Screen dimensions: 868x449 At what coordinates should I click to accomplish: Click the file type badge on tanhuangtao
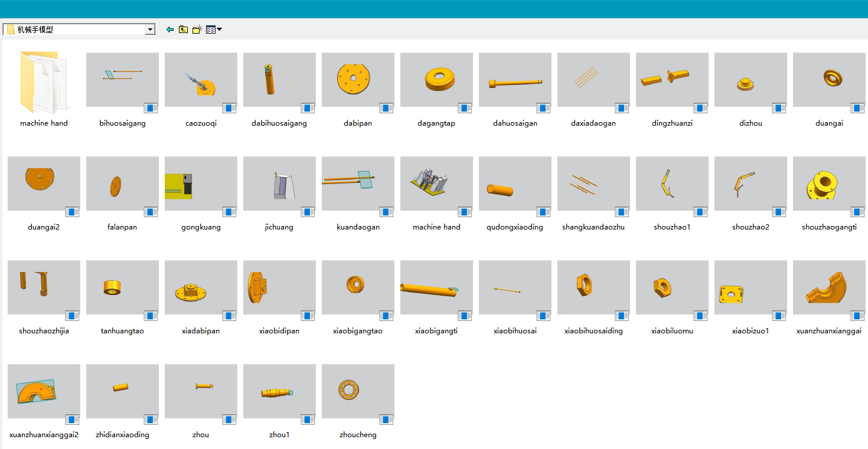pos(151,316)
